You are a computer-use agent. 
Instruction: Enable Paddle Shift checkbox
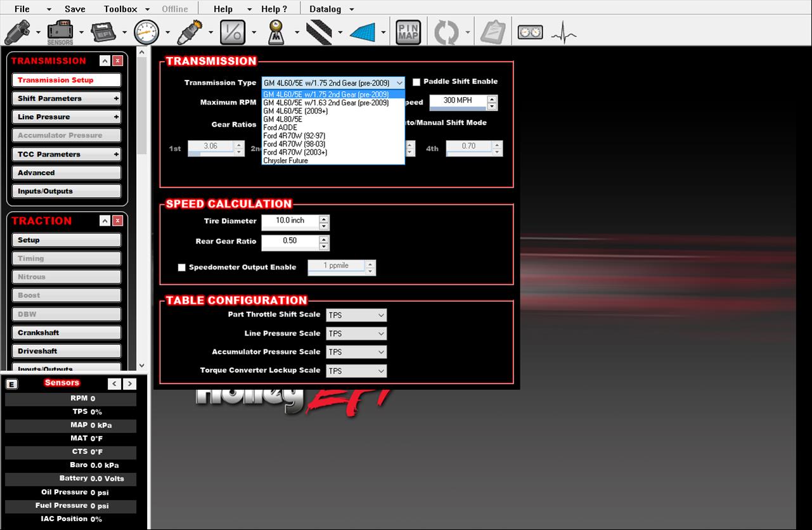pos(416,82)
